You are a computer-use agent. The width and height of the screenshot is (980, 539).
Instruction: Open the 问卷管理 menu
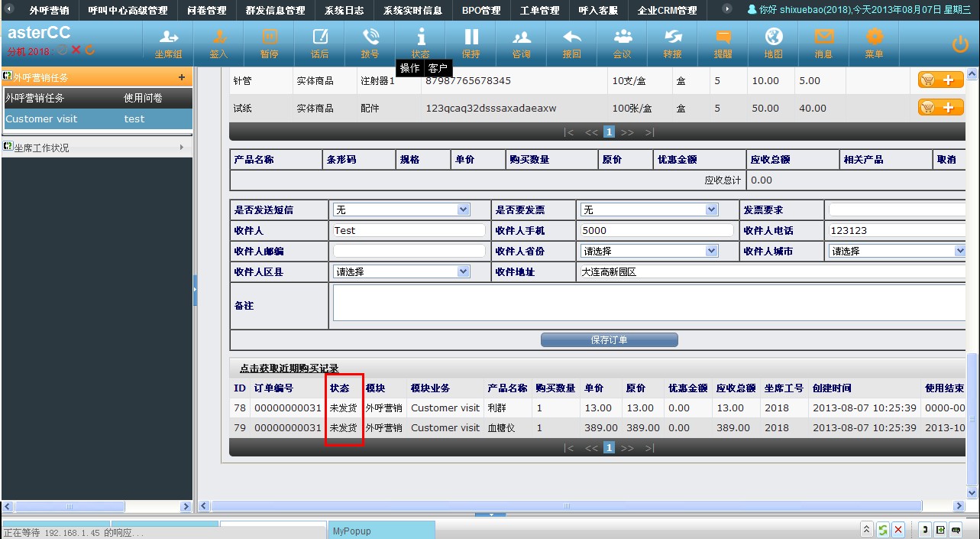coord(206,11)
